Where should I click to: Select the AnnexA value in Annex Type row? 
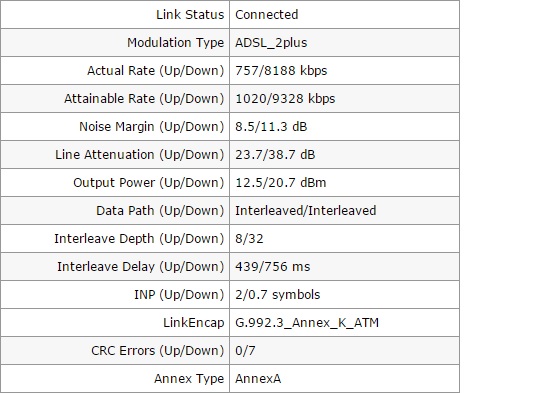tap(258, 378)
